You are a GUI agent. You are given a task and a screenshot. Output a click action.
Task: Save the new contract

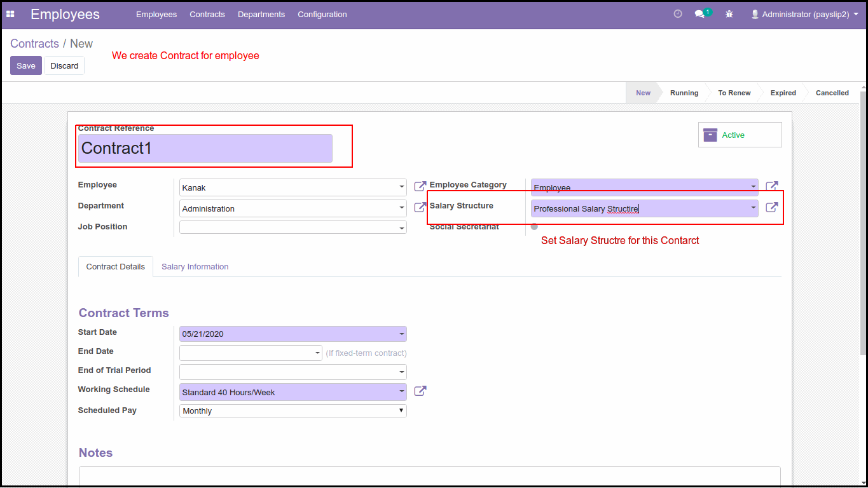click(x=26, y=65)
